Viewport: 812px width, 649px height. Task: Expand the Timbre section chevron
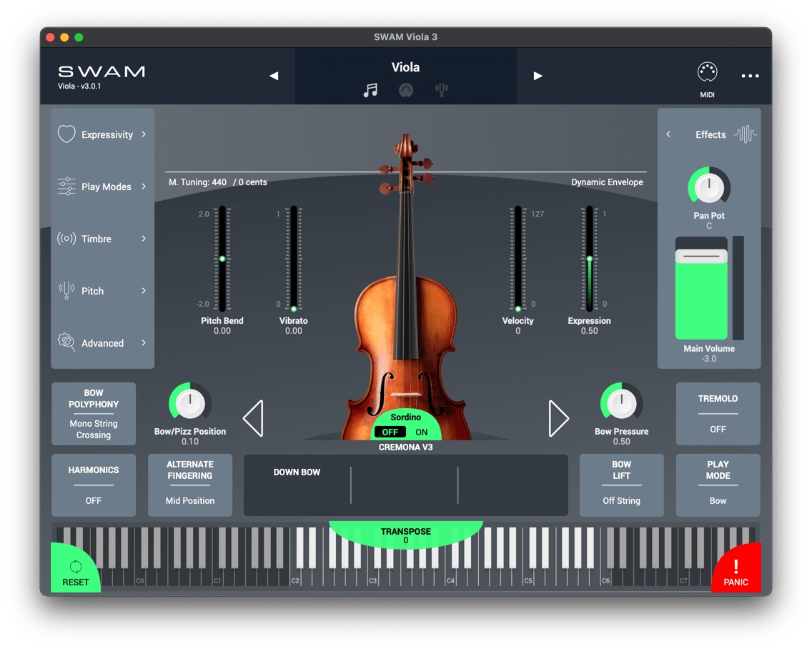(x=144, y=239)
